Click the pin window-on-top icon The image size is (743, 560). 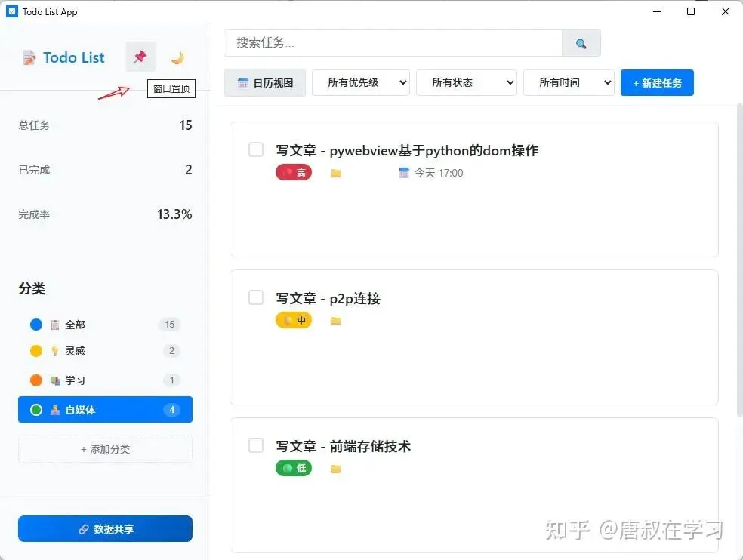[140, 57]
